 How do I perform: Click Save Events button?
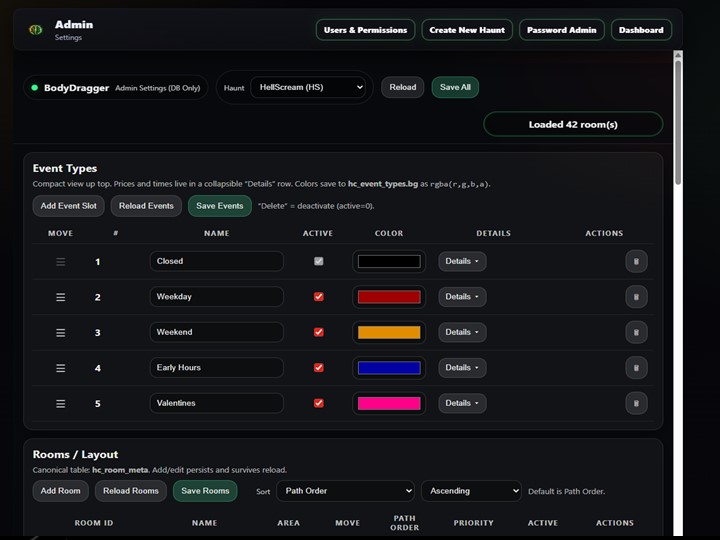coord(219,206)
